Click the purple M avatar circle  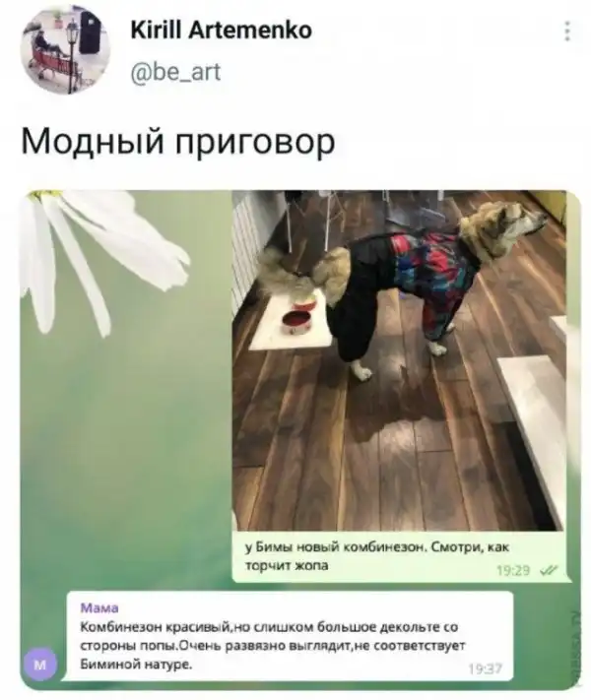point(39,666)
